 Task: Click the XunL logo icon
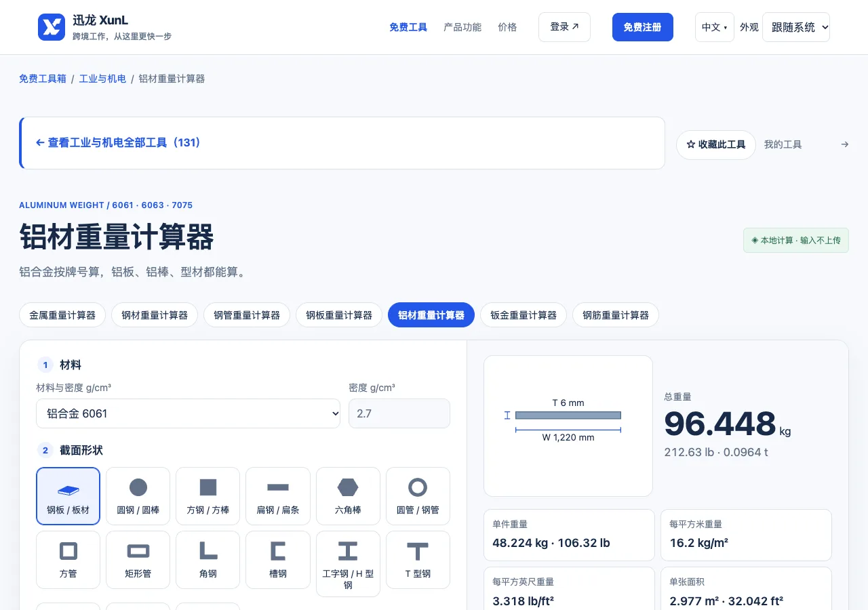pos(52,27)
